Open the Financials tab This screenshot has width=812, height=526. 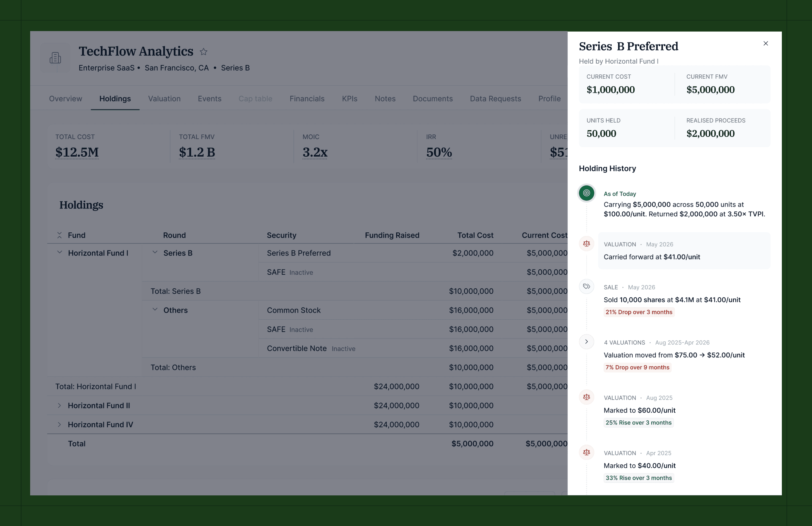tap(307, 99)
